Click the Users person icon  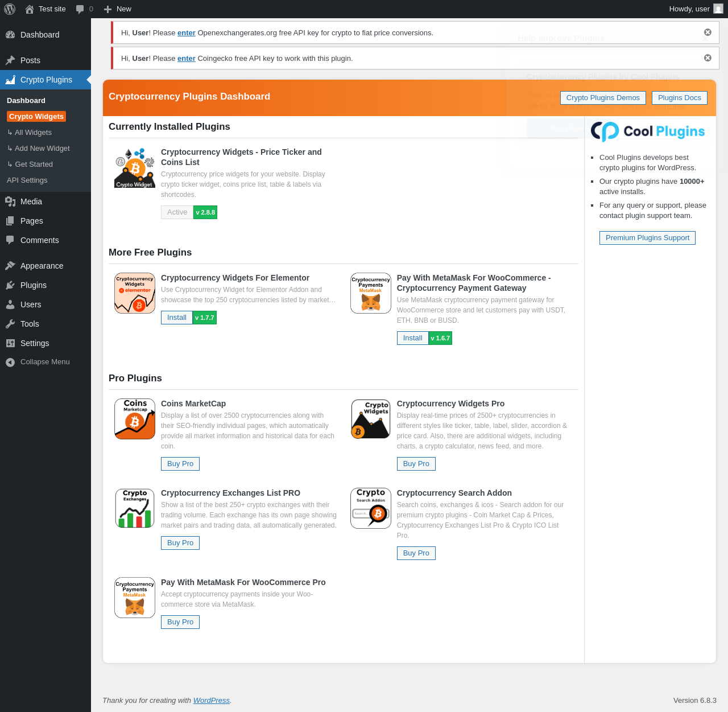pyautogui.click(x=10, y=304)
